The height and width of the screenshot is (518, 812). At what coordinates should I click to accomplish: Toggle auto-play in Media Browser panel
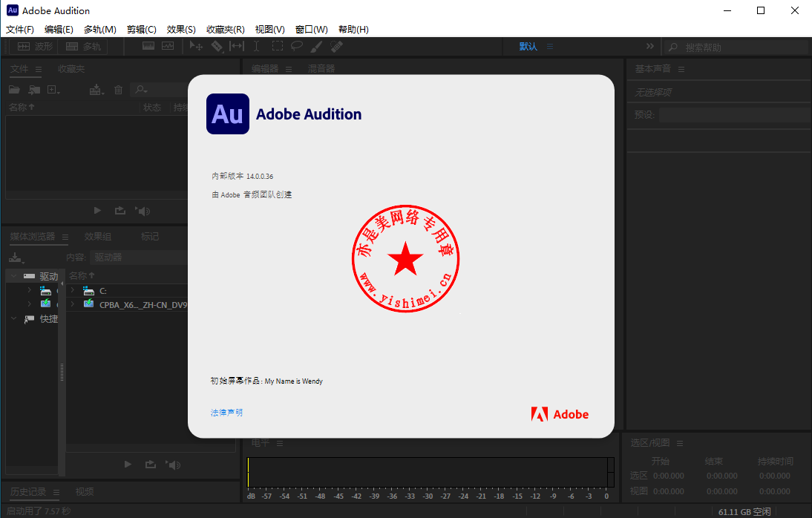[x=173, y=465]
